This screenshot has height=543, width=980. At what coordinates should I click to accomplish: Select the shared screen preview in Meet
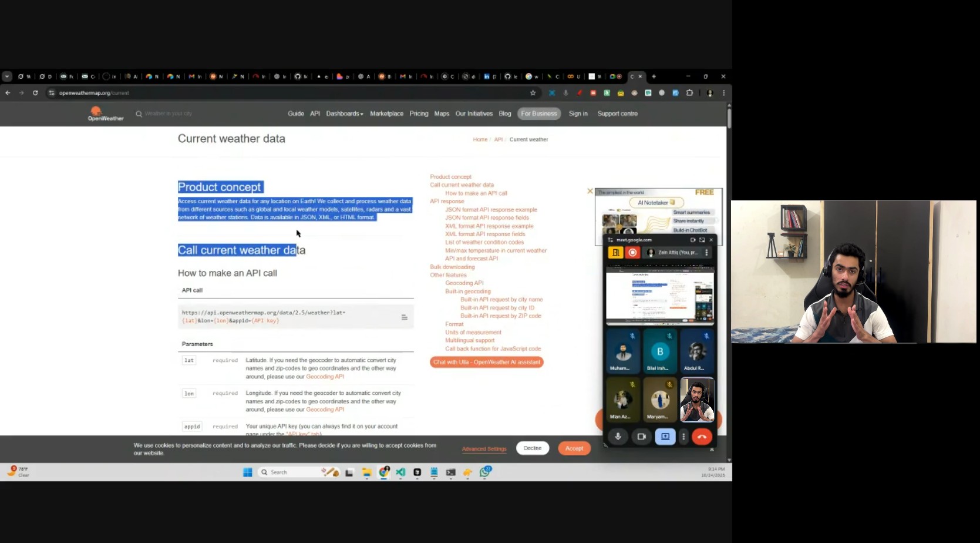click(x=660, y=296)
